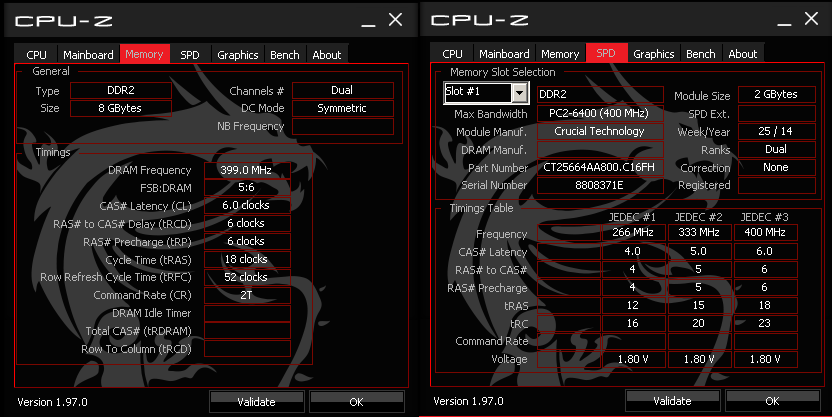The height and width of the screenshot is (417, 832).
Task: Switch to Memory tab in right window
Action: pos(560,54)
